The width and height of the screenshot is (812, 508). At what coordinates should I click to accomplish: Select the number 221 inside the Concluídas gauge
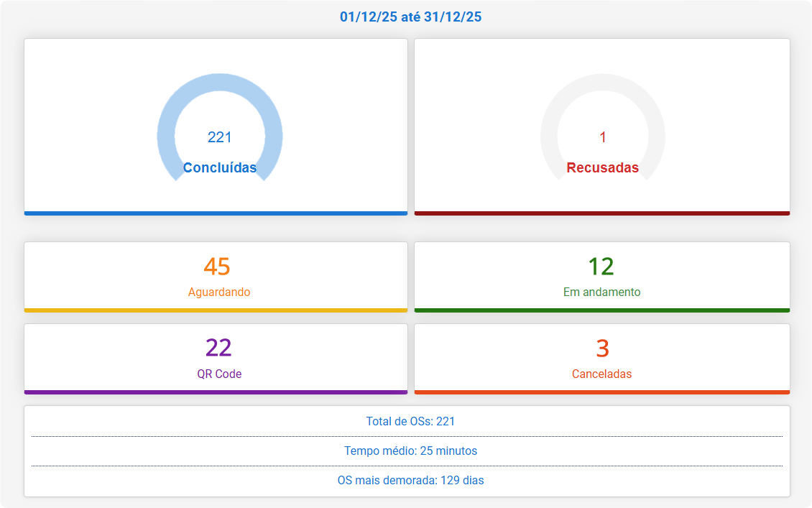coord(219,137)
